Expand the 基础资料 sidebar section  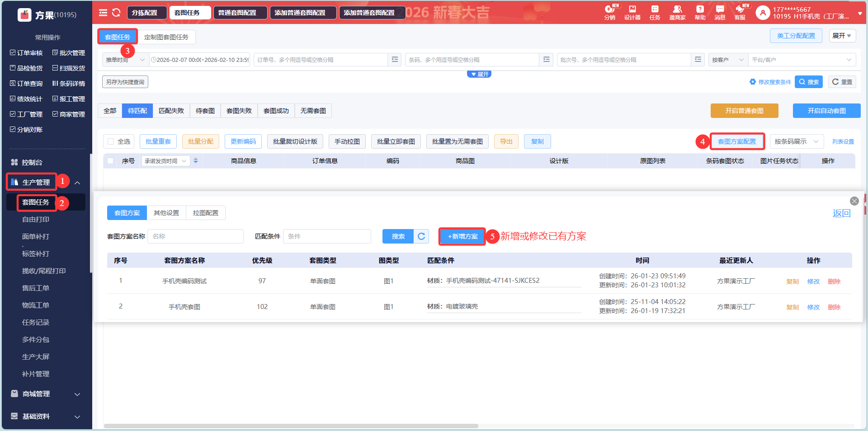tap(45, 417)
